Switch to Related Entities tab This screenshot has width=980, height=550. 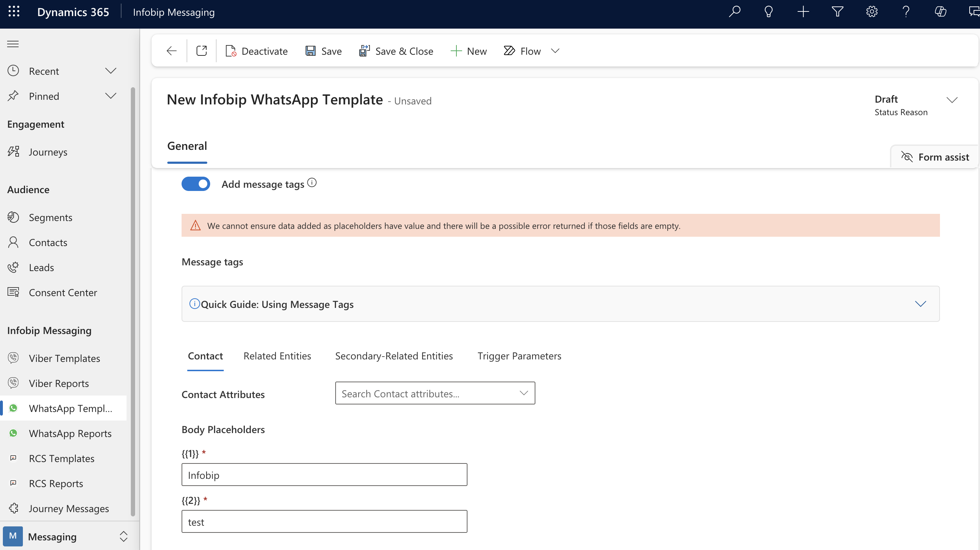[x=277, y=356]
